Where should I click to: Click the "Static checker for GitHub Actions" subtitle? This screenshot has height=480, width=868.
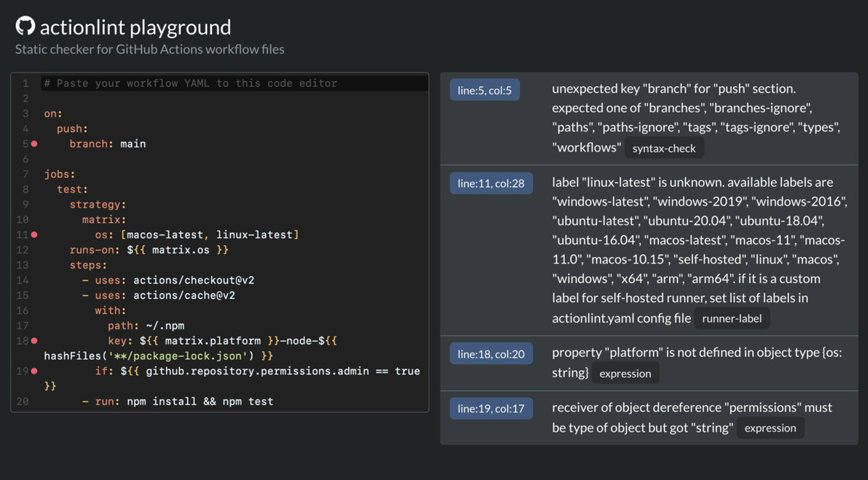click(150, 50)
